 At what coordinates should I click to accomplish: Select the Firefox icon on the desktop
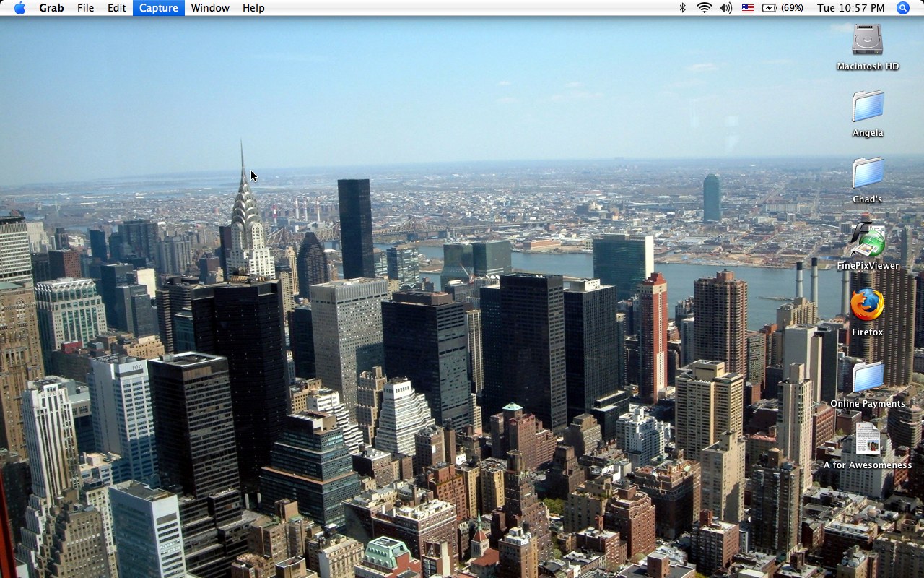coord(867,305)
